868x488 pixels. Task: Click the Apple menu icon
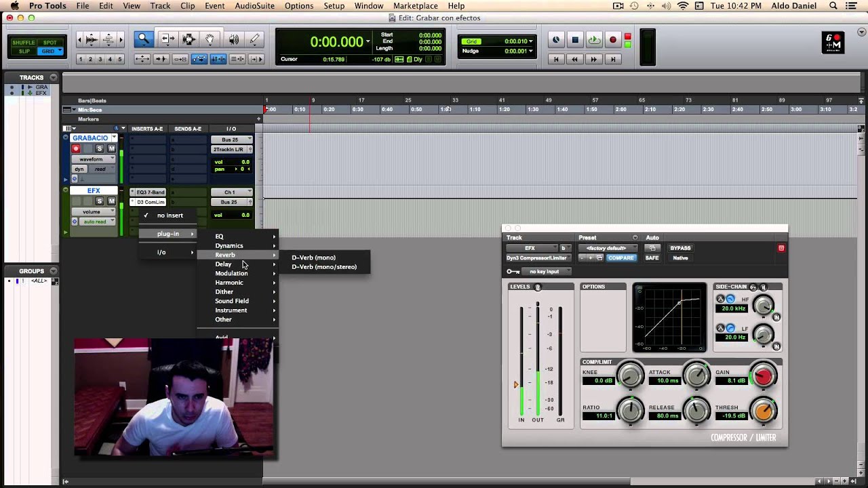click(14, 6)
